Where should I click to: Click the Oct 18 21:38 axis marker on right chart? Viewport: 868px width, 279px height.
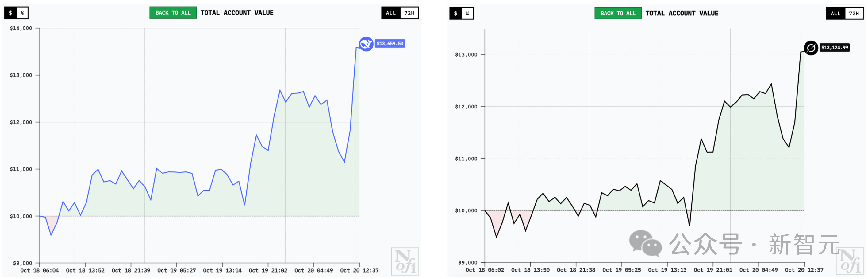point(576,270)
